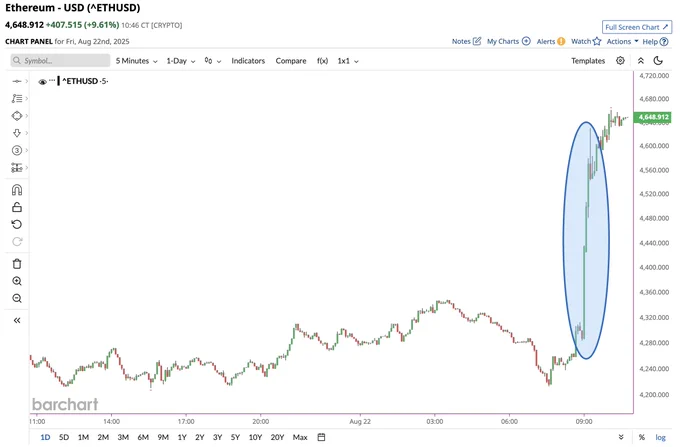The height and width of the screenshot is (447, 680).
Task: Expand the shapes tool options arrow
Action: point(27,116)
